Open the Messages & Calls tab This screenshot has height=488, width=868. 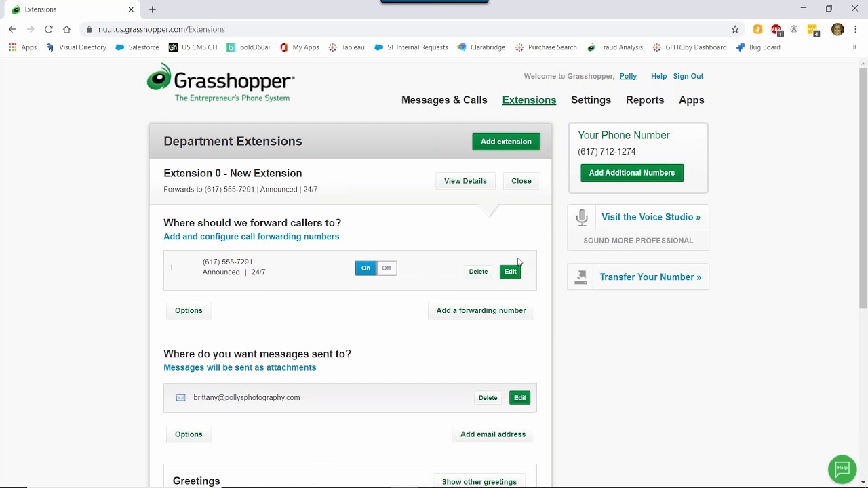444,100
